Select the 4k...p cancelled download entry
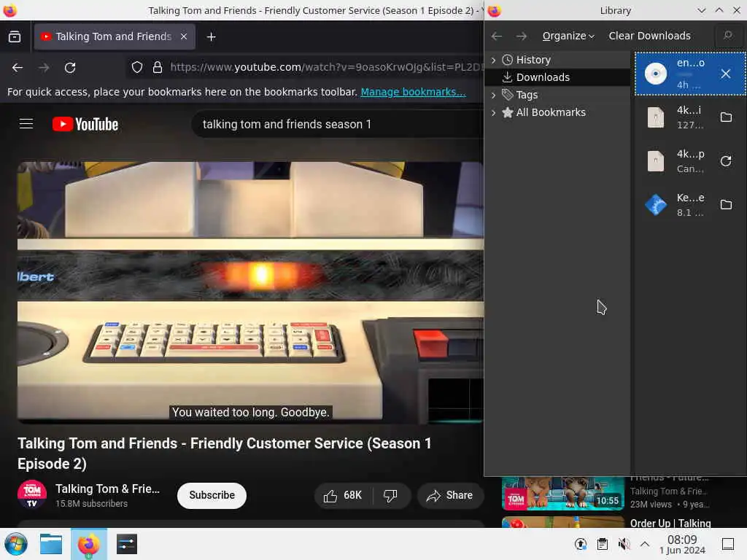This screenshot has height=560, width=747. pos(690,161)
